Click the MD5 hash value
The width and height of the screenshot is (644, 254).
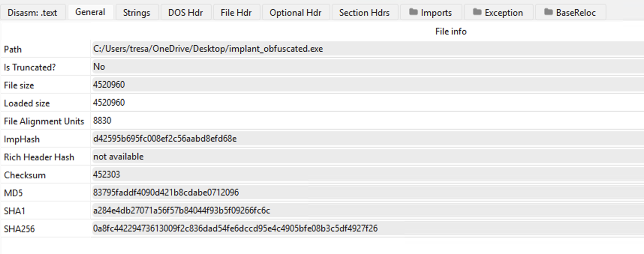(x=166, y=193)
